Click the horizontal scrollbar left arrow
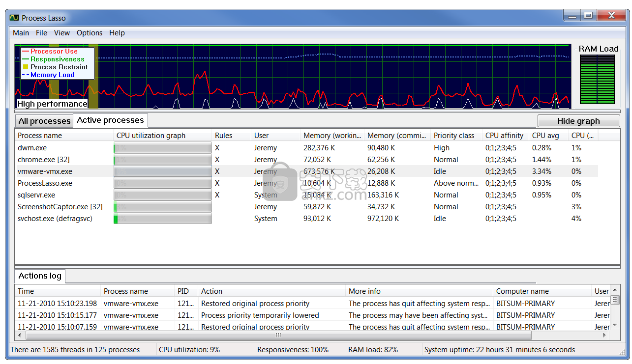The image size is (632, 364). [x=20, y=336]
